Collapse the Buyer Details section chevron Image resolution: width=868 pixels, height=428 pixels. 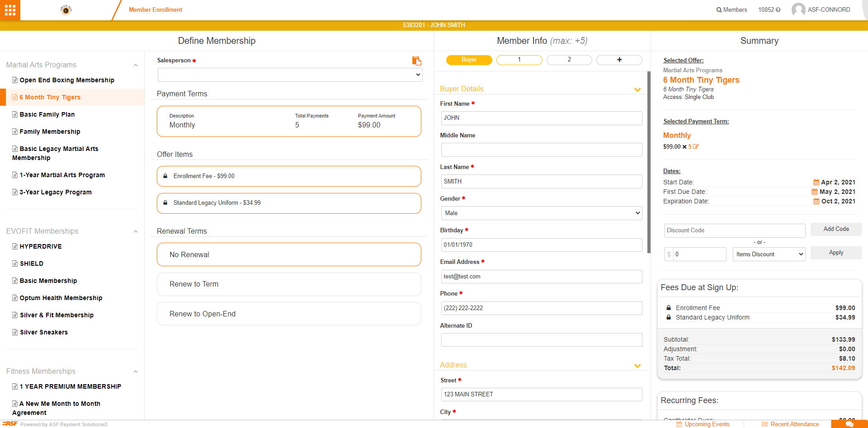[x=637, y=89]
